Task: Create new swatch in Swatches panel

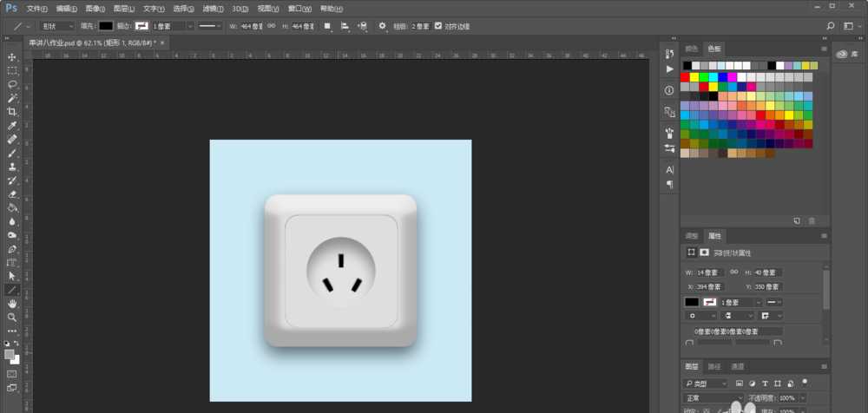Action: tap(797, 221)
